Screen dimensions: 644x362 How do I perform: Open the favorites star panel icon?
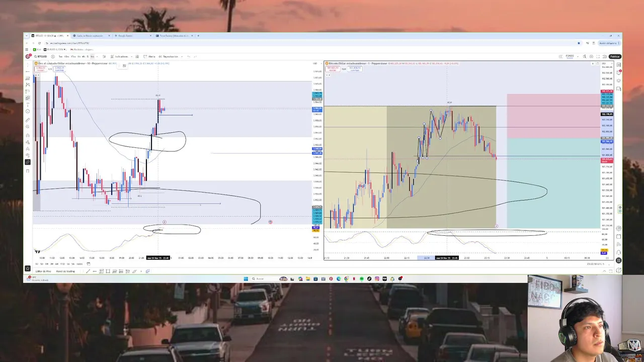coord(28,268)
